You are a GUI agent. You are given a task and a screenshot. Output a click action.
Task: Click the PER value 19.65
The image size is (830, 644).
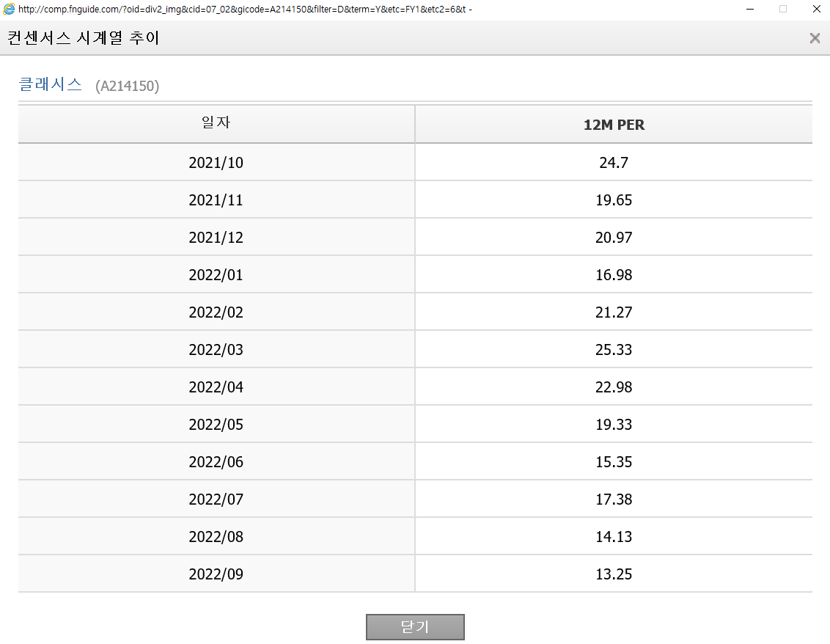tap(614, 200)
